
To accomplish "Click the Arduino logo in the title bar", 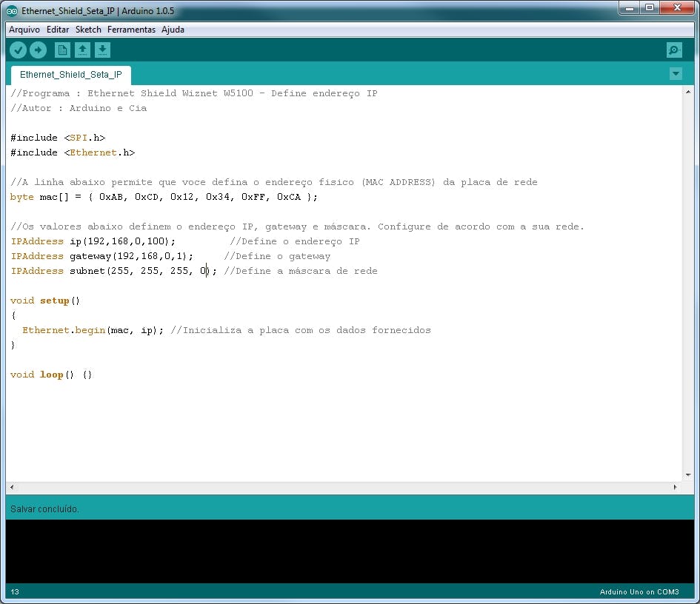I will [11, 10].
